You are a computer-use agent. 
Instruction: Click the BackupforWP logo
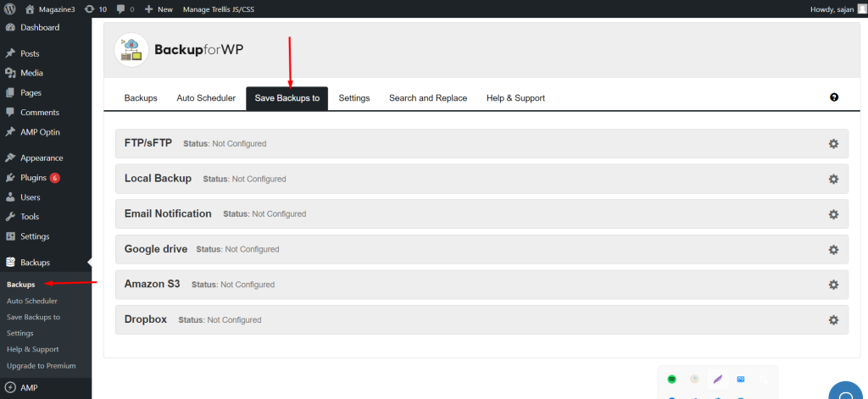click(179, 50)
